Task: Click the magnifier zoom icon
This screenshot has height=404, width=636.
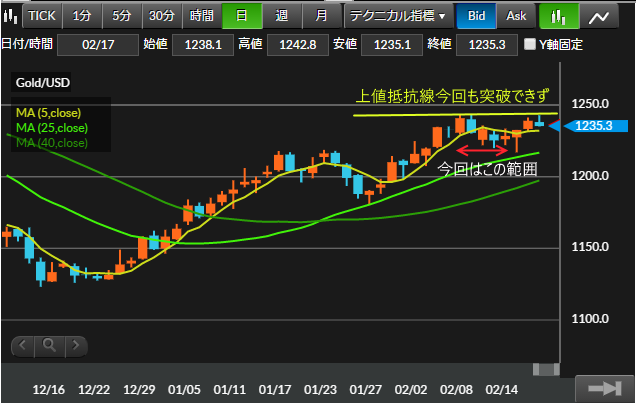Action: tap(49, 346)
